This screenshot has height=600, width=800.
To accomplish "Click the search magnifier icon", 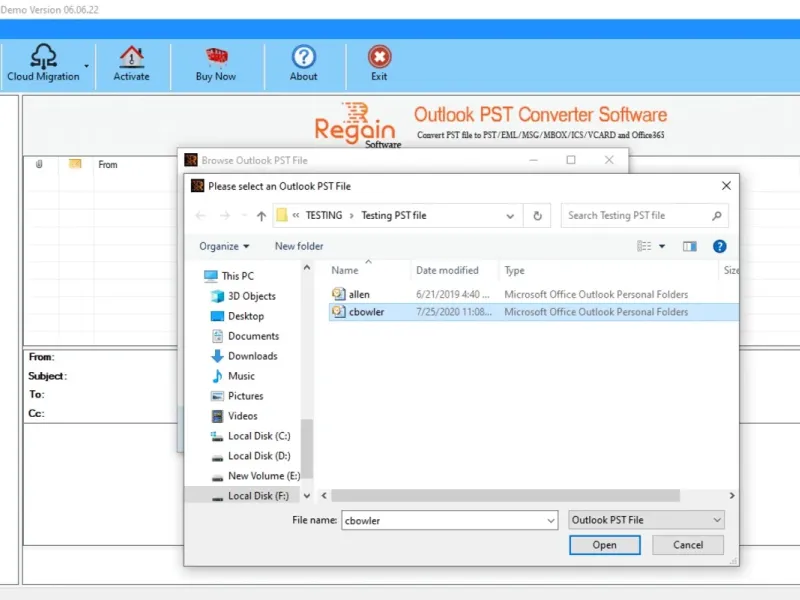I will [717, 215].
